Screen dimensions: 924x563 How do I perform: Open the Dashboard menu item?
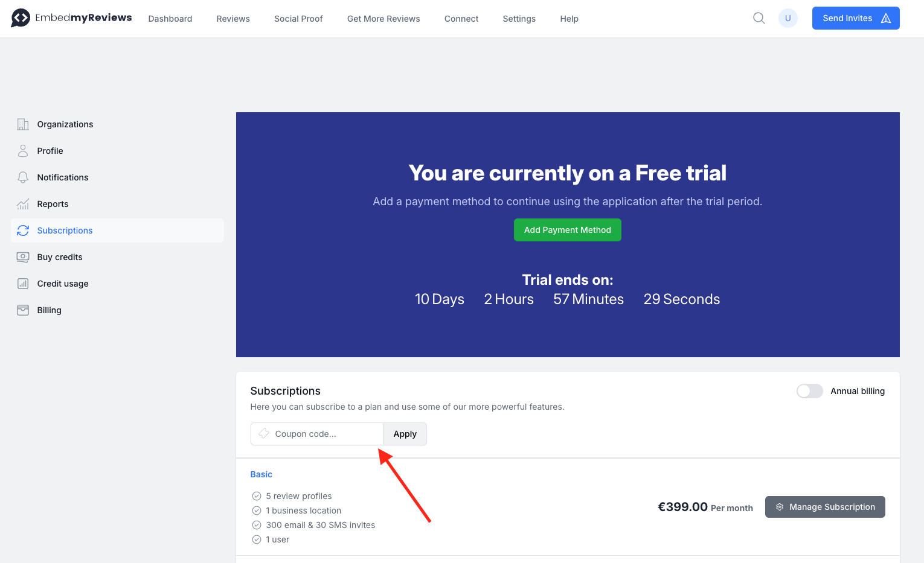pos(170,19)
